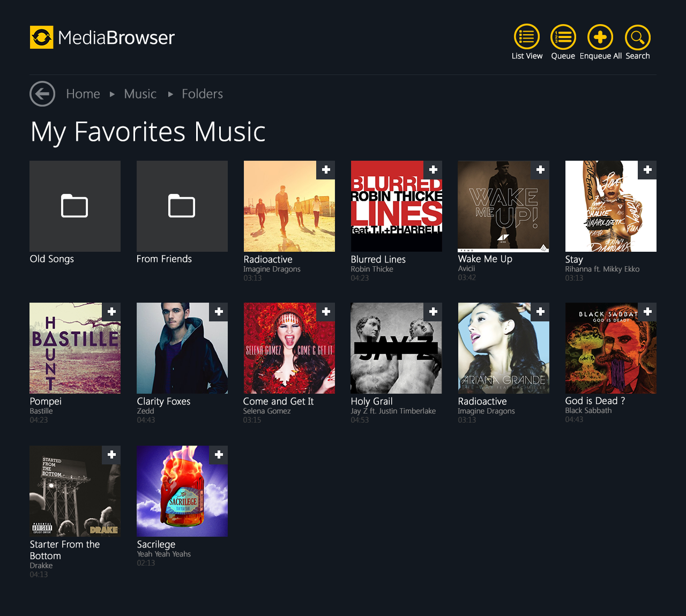Image resolution: width=686 pixels, height=616 pixels.
Task: Click the 'Holy Grail' song title
Action: pos(371,401)
